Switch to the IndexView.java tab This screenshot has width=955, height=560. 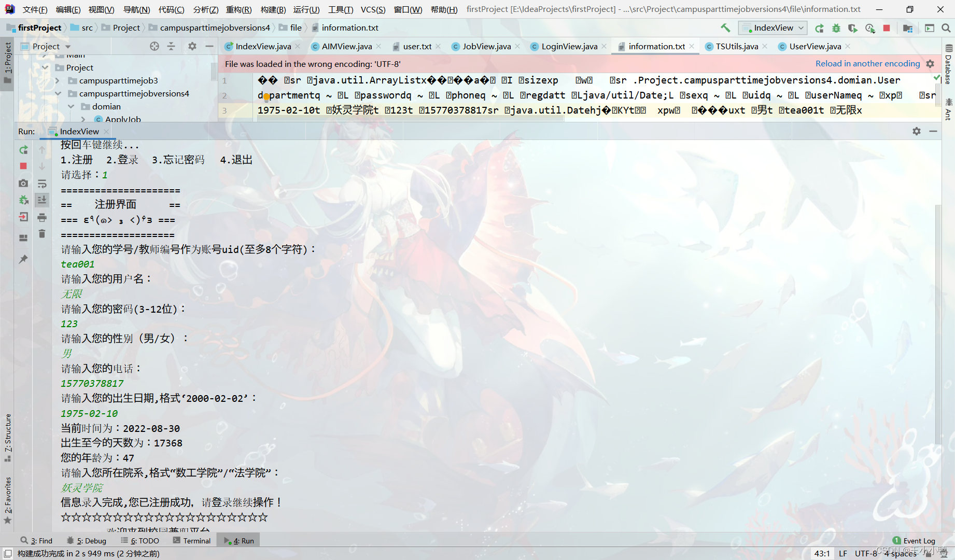(x=263, y=46)
